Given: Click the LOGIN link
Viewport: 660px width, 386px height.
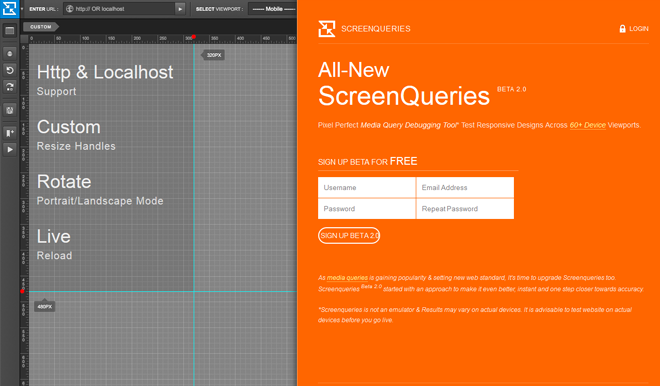Looking at the screenshot, I should click(x=639, y=29).
